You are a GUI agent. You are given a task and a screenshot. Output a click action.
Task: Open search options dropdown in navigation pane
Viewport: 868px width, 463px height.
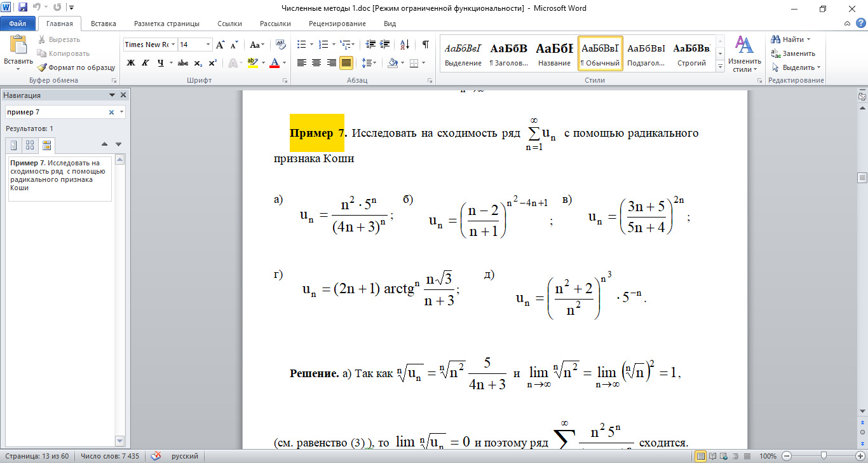(121, 112)
